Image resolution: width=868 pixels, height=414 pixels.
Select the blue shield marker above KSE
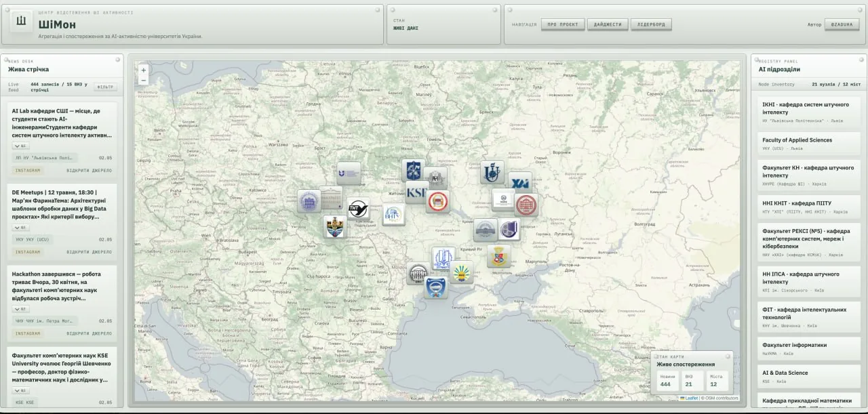click(x=413, y=170)
